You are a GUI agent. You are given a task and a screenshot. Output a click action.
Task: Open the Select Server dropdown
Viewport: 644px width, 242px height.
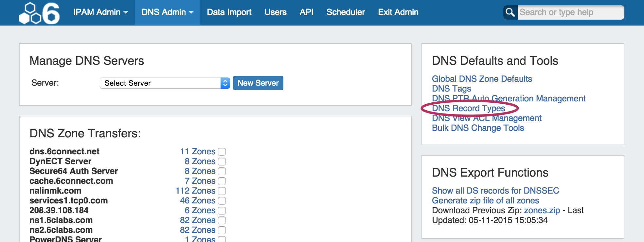165,83
